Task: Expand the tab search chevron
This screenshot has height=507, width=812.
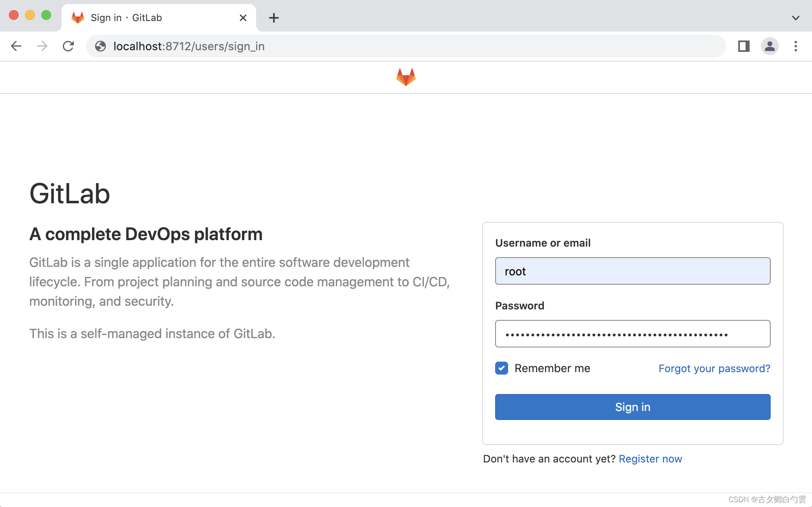Action: click(796, 18)
